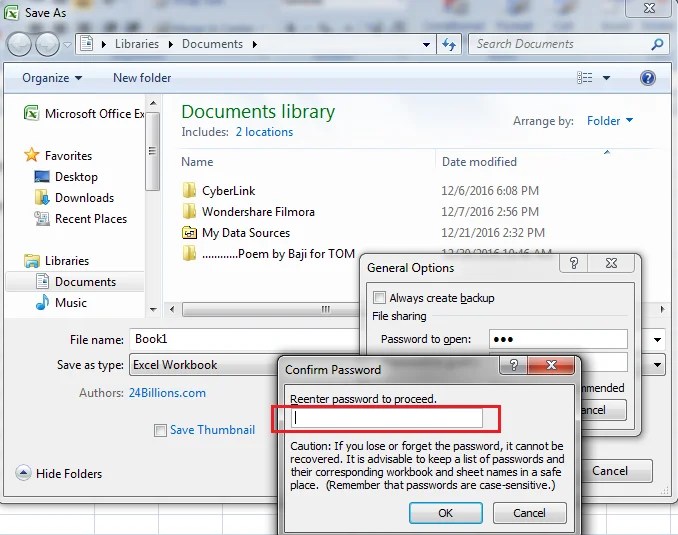The height and width of the screenshot is (535, 678).
Task: Click the date 12/21/2016 2:32 PM
Action: tap(493, 233)
